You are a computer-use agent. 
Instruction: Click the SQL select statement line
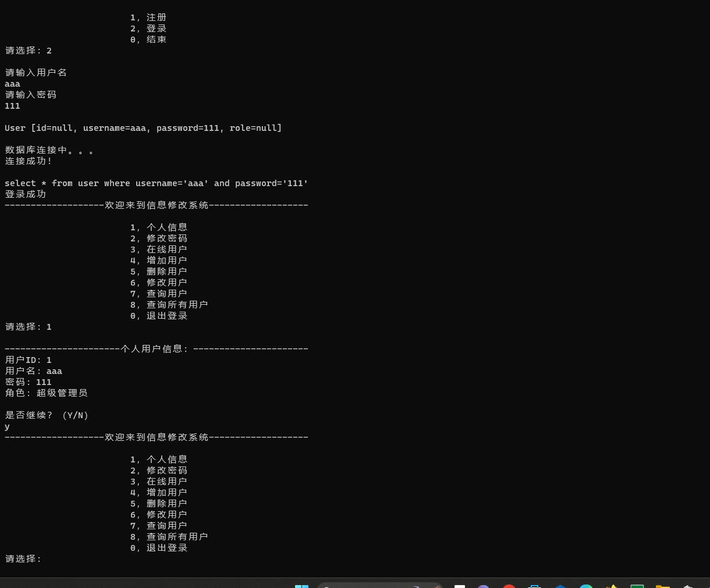tap(156, 183)
